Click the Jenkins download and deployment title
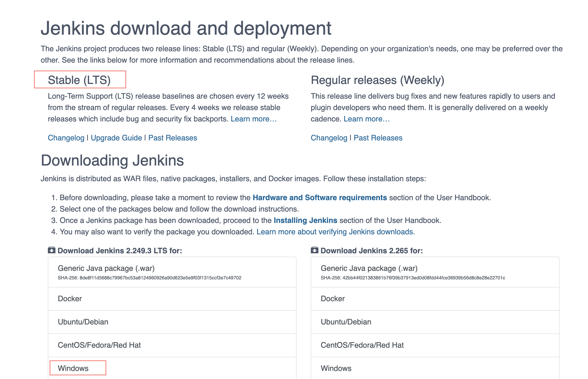This screenshot has width=588, height=379. point(186,28)
